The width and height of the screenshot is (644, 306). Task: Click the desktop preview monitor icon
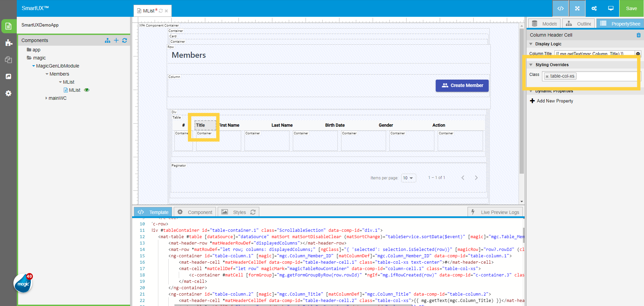610,8
